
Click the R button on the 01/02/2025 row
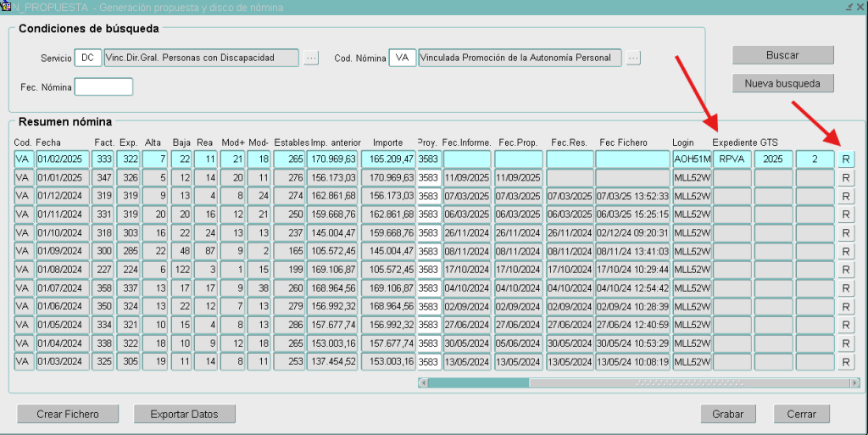pyautogui.click(x=846, y=159)
